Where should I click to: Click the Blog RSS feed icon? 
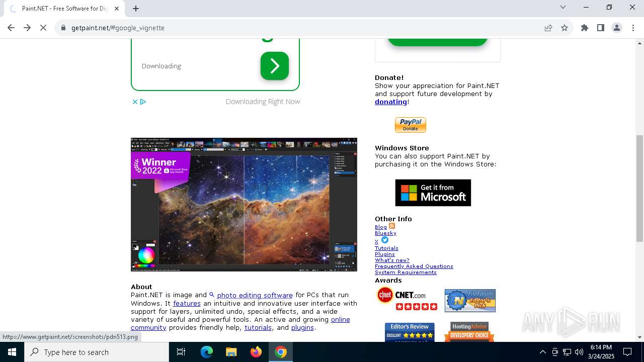pos(392,226)
